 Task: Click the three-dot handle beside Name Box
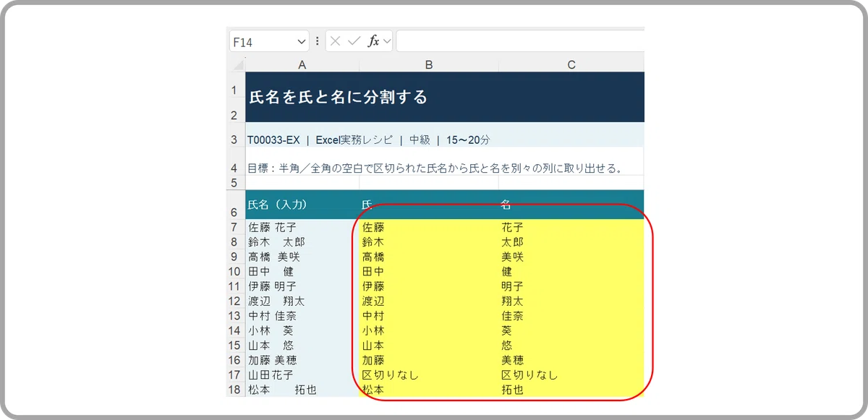coord(318,41)
